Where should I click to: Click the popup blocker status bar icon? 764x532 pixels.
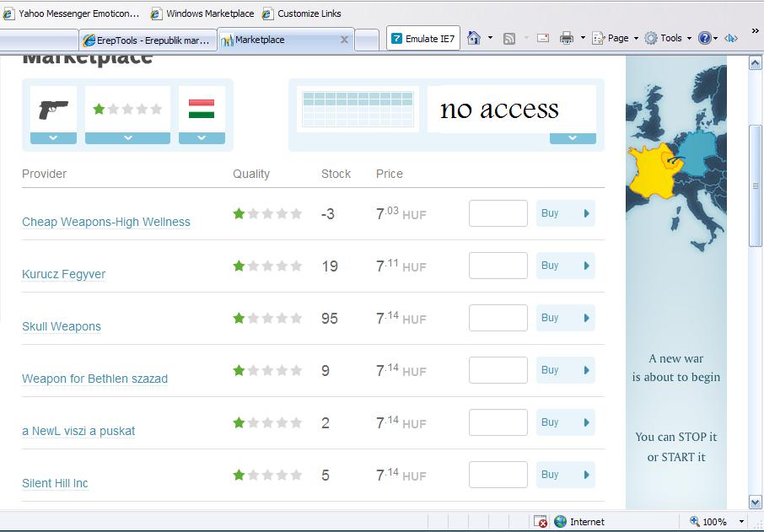[x=541, y=521]
